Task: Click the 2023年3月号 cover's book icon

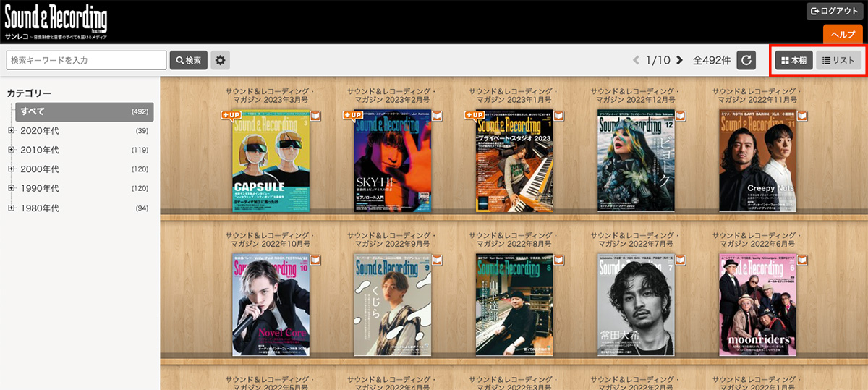Action: click(x=316, y=115)
